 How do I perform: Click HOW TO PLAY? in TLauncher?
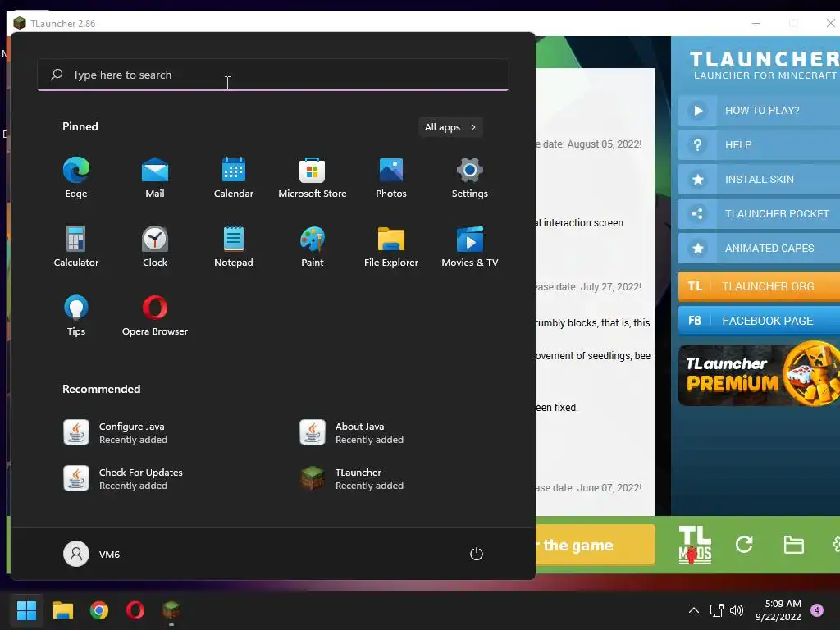[x=759, y=111]
